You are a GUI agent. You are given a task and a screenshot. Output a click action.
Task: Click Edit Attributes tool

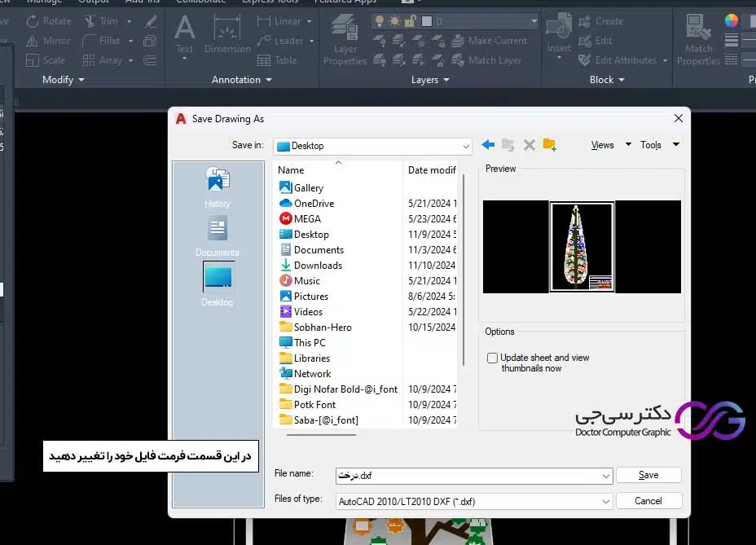click(618, 60)
